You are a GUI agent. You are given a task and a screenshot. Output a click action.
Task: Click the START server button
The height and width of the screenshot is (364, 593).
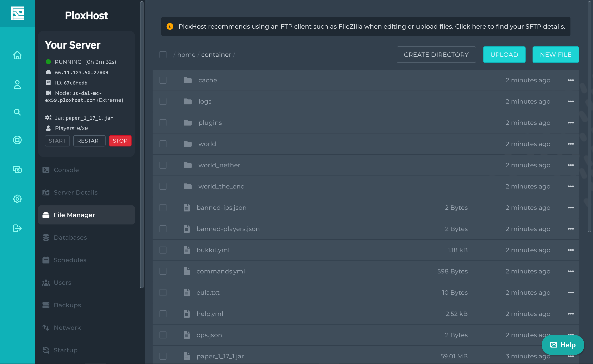(57, 141)
